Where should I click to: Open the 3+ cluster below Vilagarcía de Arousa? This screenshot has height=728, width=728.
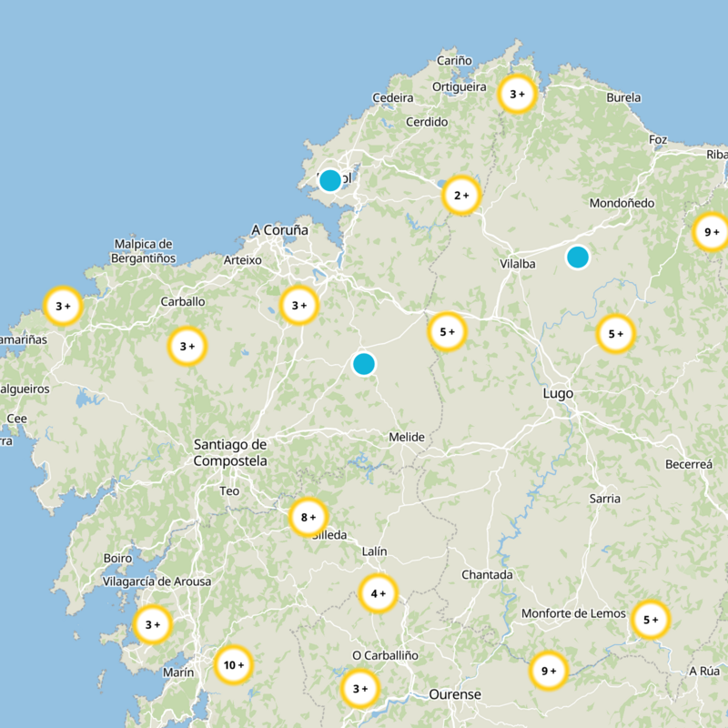click(153, 624)
